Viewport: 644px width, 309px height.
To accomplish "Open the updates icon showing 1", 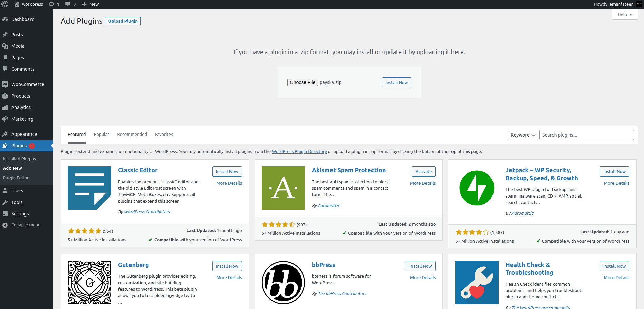I will tap(52, 4).
